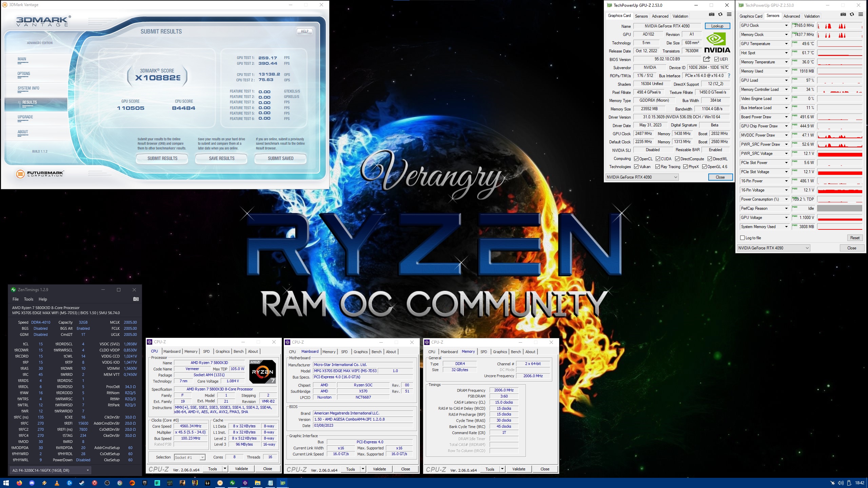Viewport: 868px width, 488px height.
Task: Toggle the Ray Tracing checkbox
Action: pyautogui.click(x=658, y=167)
